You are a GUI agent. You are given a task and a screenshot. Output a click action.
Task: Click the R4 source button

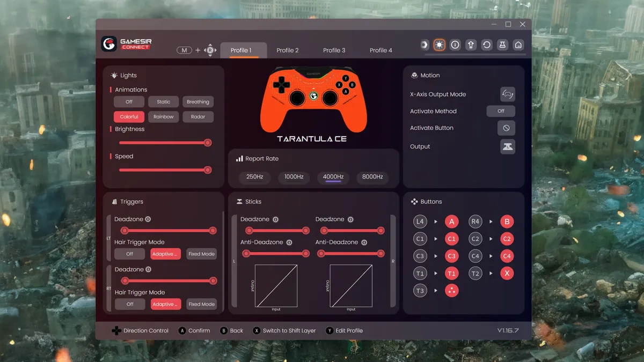(475, 221)
